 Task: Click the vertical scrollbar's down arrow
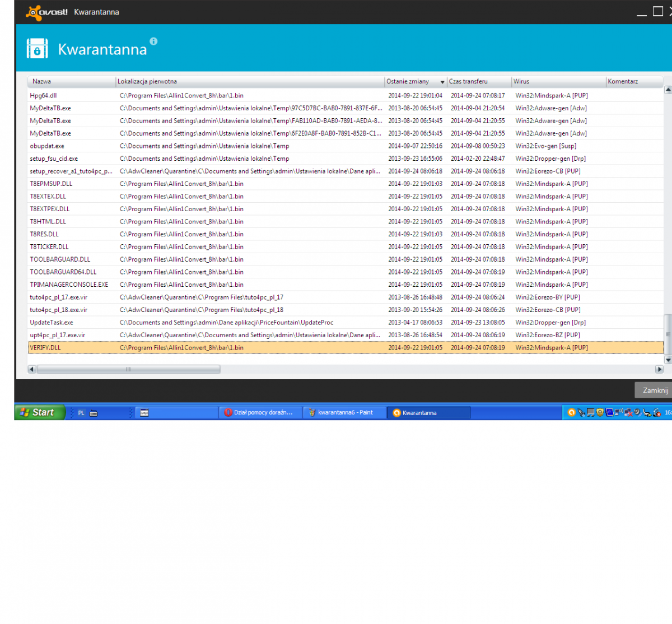pos(668,360)
